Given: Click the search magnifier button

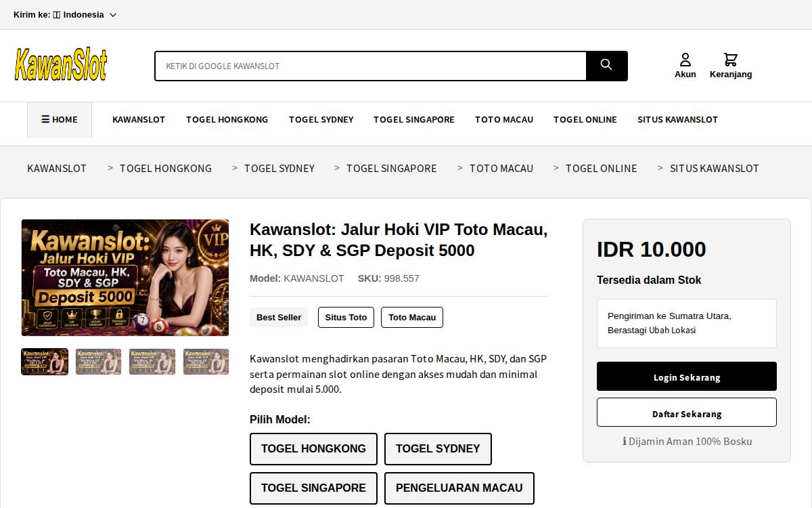Looking at the screenshot, I should click(606, 66).
